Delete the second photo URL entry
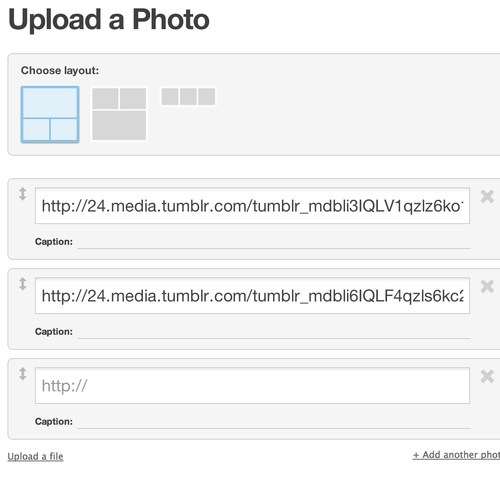Viewport: 500px width, 483px height. (x=487, y=287)
